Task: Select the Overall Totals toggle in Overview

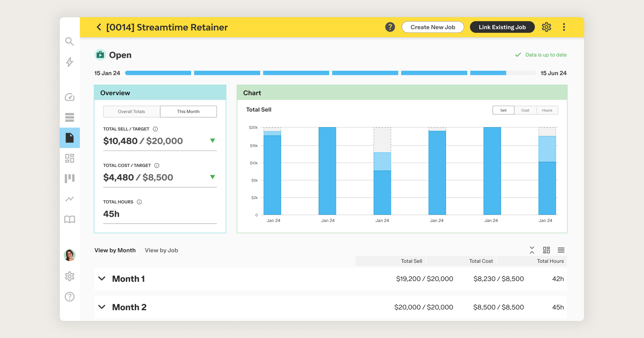Action: (131, 111)
